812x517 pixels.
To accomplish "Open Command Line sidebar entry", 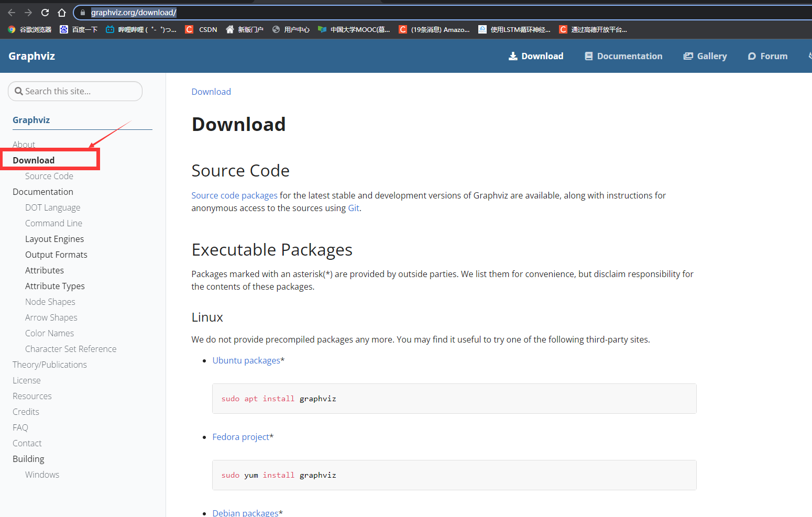I will pyautogui.click(x=53, y=223).
